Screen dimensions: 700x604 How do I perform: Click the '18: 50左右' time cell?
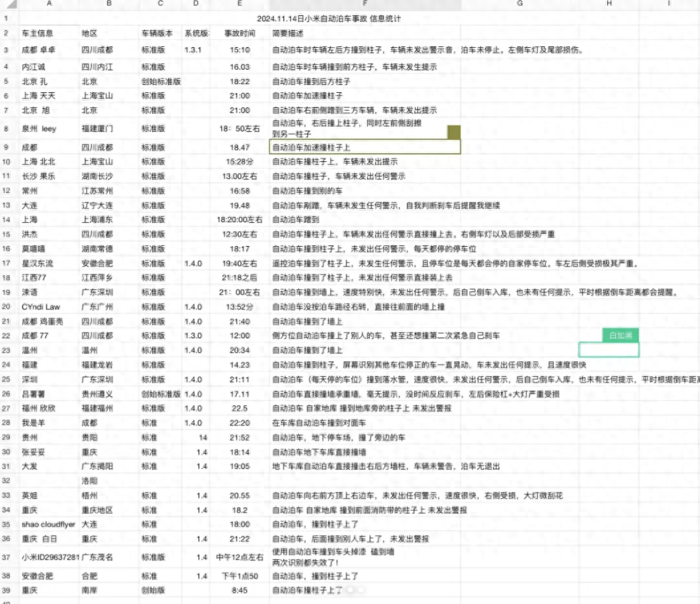pyautogui.click(x=240, y=129)
